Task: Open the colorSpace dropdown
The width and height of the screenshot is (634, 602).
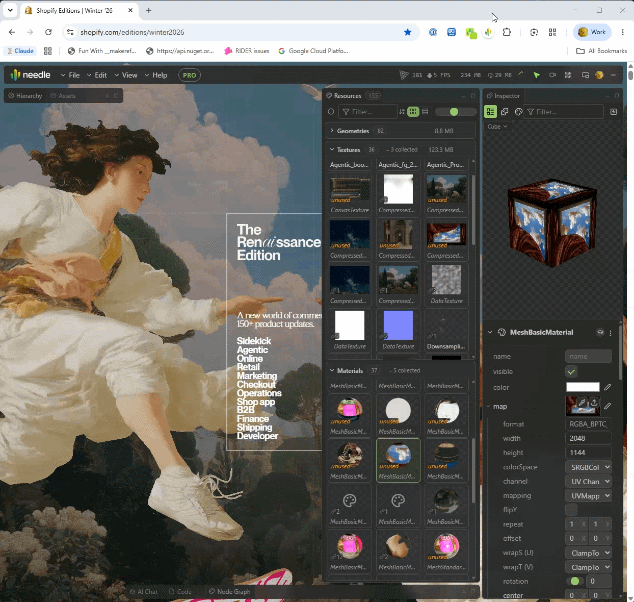Action: [x=588, y=467]
